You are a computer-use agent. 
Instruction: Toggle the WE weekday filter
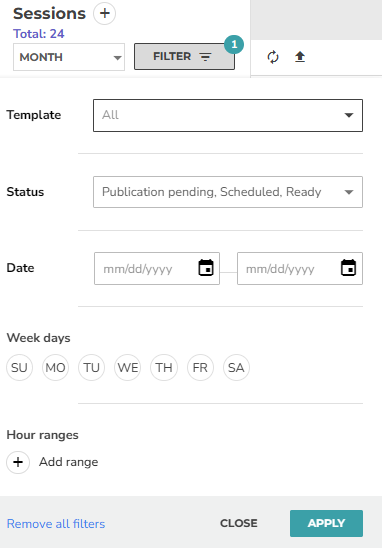(128, 367)
